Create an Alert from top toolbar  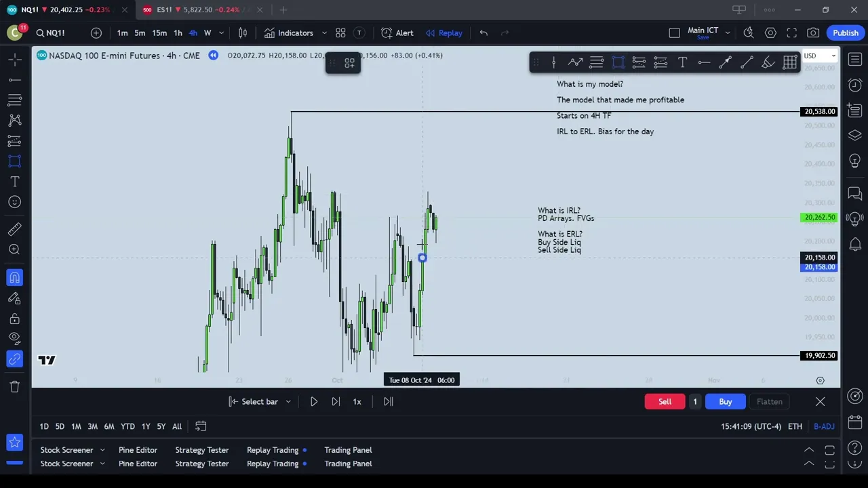[397, 33]
